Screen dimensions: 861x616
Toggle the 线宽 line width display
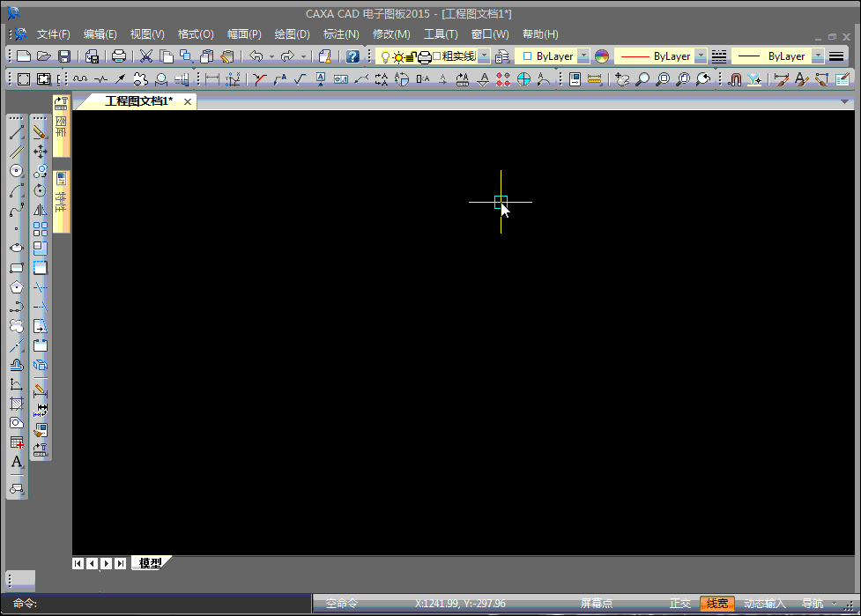(717, 604)
